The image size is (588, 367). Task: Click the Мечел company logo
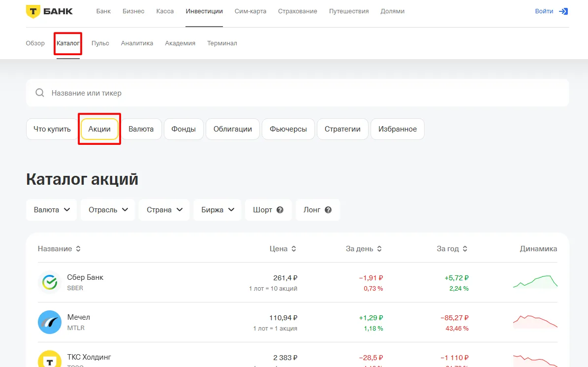[49, 322]
